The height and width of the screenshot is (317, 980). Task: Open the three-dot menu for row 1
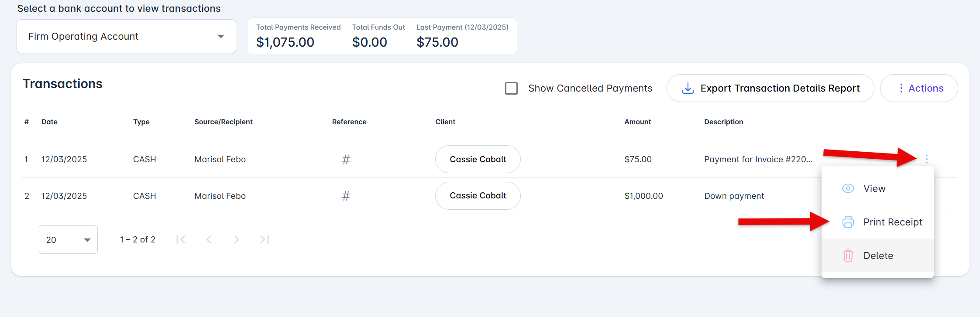pyautogui.click(x=926, y=159)
